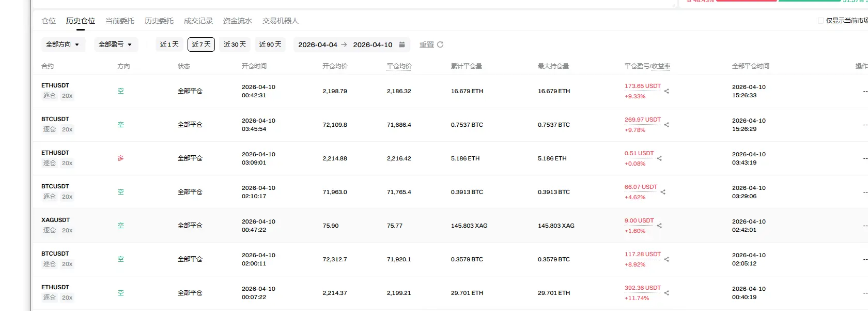Image resolution: width=868 pixels, height=311 pixels.
Task: Share the 392.36 USDT ETHUSDT profit
Action: click(x=667, y=293)
